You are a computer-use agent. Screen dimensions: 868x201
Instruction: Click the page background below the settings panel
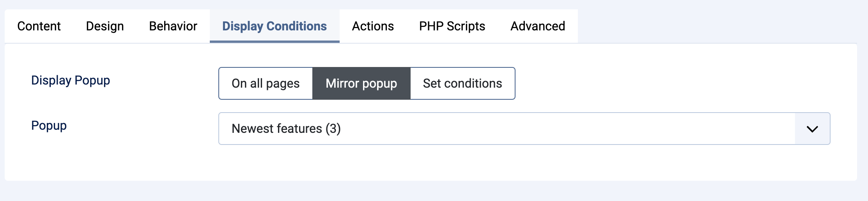[x=429, y=192]
